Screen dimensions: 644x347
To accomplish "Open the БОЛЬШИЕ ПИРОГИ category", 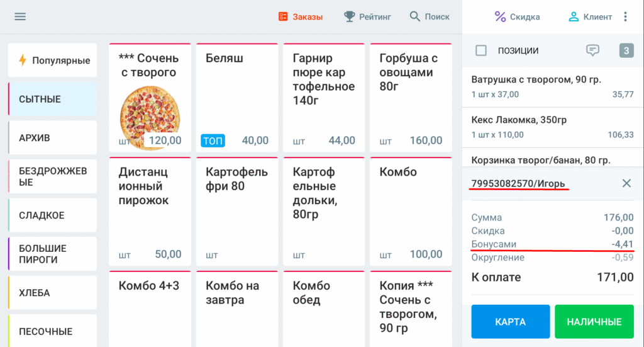I will [x=53, y=254].
